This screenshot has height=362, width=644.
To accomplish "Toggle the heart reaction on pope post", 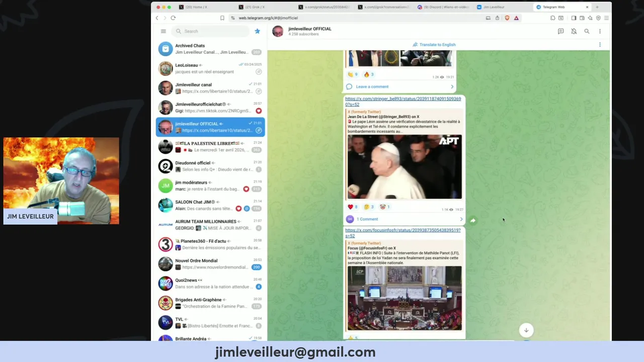I will click(352, 207).
